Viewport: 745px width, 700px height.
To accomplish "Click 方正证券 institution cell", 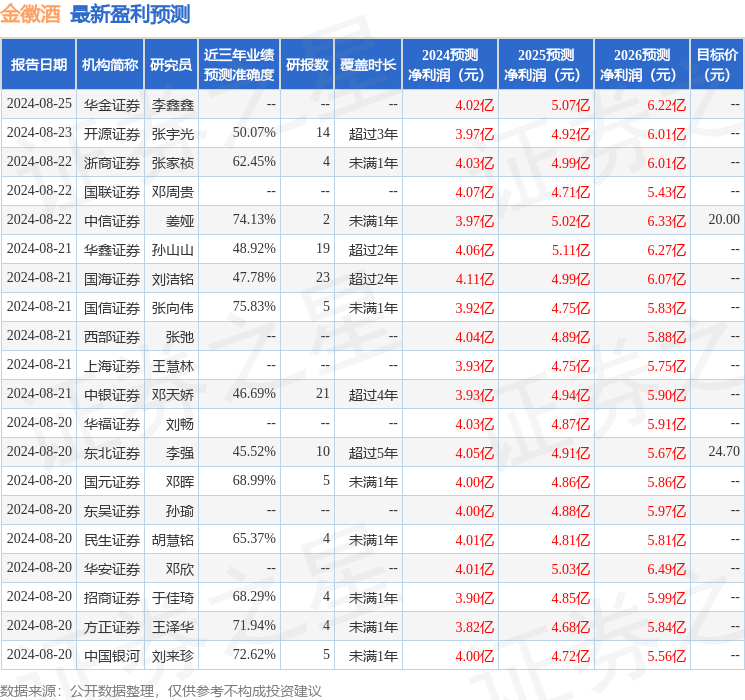I will [112, 627].
